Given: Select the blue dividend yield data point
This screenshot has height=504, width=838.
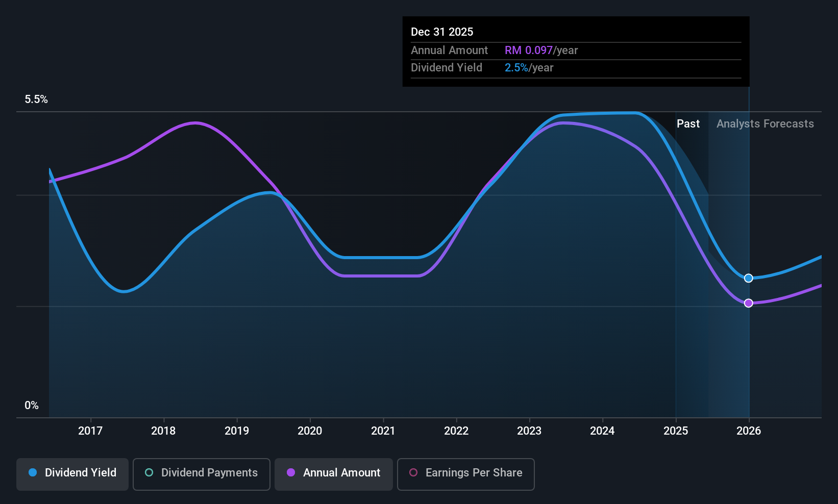Looking at the screenshot, I should point(749,278).
